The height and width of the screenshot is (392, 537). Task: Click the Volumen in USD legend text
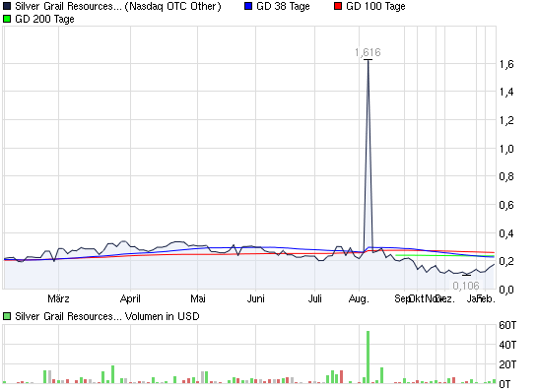[x=162, y=316]
